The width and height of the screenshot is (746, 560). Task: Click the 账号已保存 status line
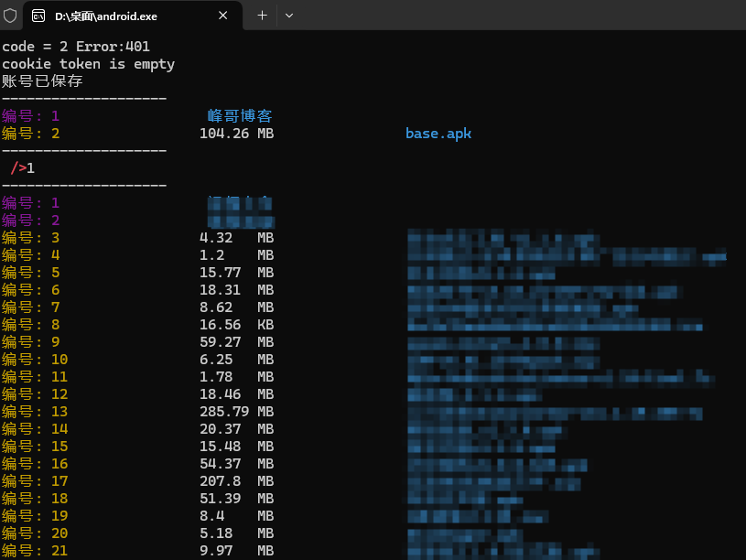point(42,81)
